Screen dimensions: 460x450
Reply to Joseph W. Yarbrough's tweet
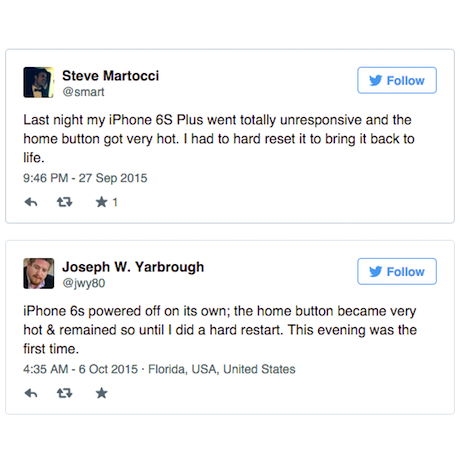click(31, 393)
